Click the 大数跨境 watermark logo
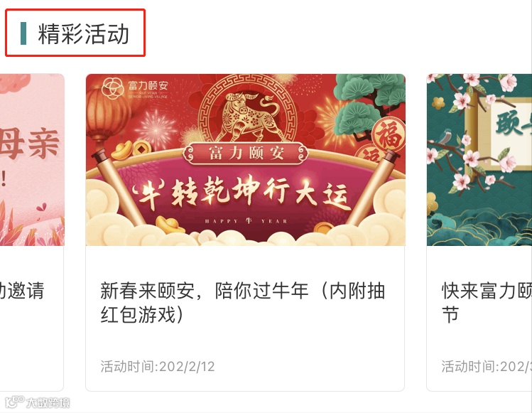532x413 pixels. coord(38,402)
